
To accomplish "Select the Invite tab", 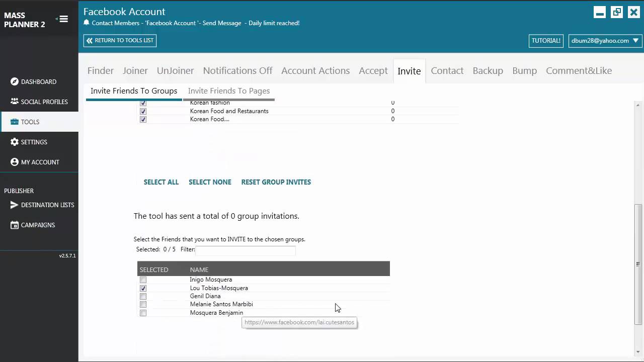I will click(409, 71).
